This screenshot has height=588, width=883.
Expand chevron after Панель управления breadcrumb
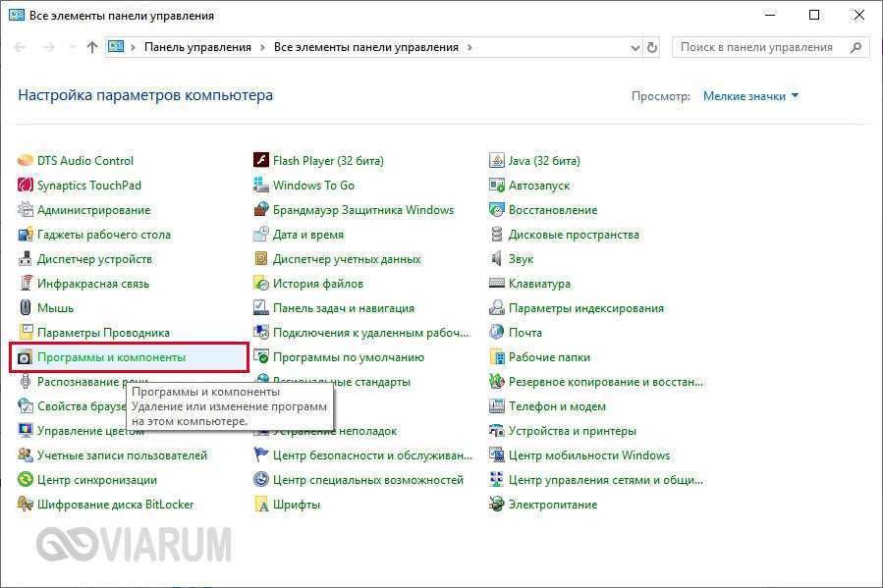[x=262, y=48]
